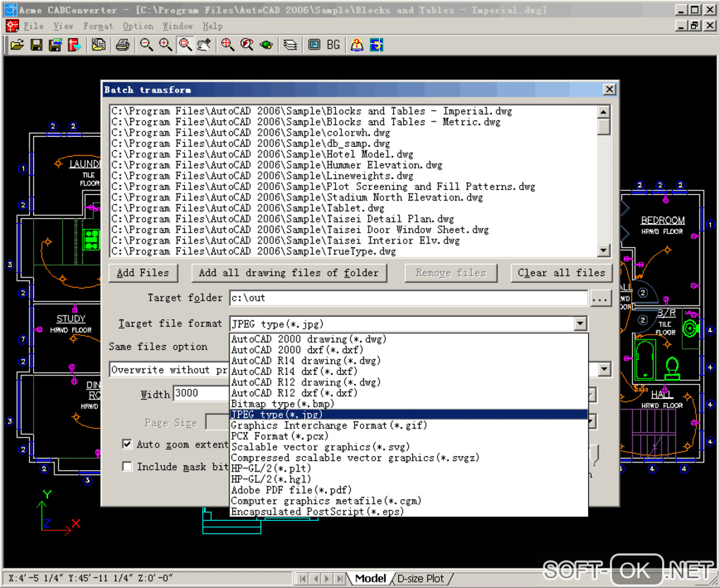The height and width of the screenshot is (588, 720).
Task: Go to the first layout tab arrow
Action: tap(301, 579)
